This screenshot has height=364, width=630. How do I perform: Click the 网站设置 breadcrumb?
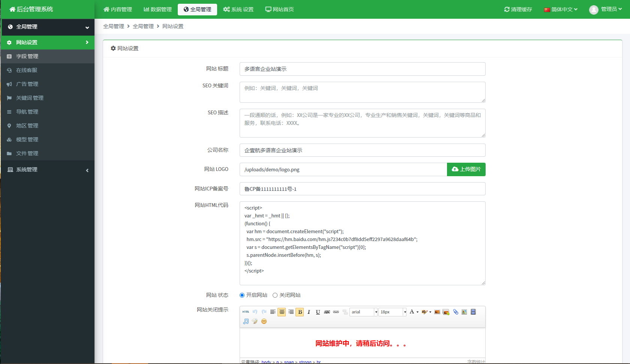click(x=173, y=26)
